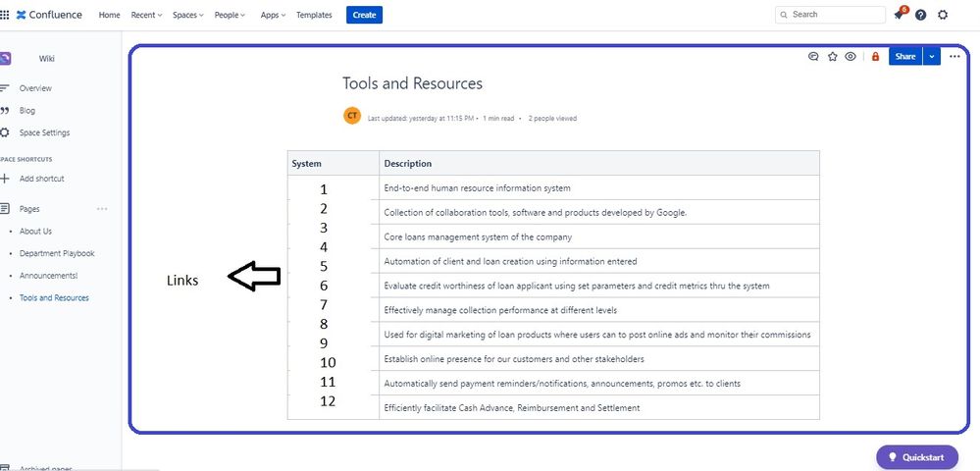Expand the Apps dropdown menu
Screen dimensions: 980x471
[273, 15]
